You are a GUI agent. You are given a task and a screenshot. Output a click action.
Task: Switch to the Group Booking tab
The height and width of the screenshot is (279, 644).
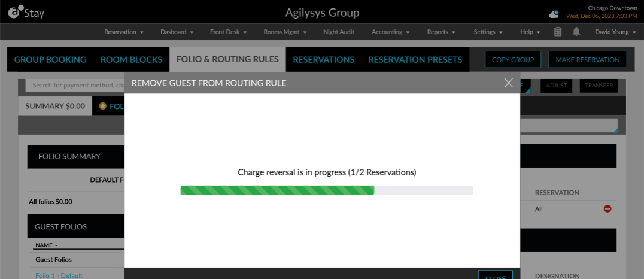50,60
